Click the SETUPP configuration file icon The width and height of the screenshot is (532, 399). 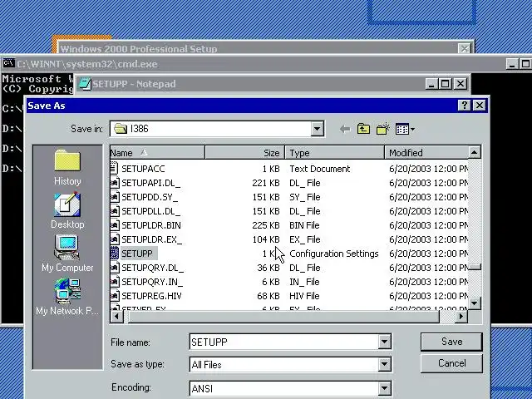pyautogui.click(x=115, y=254)
